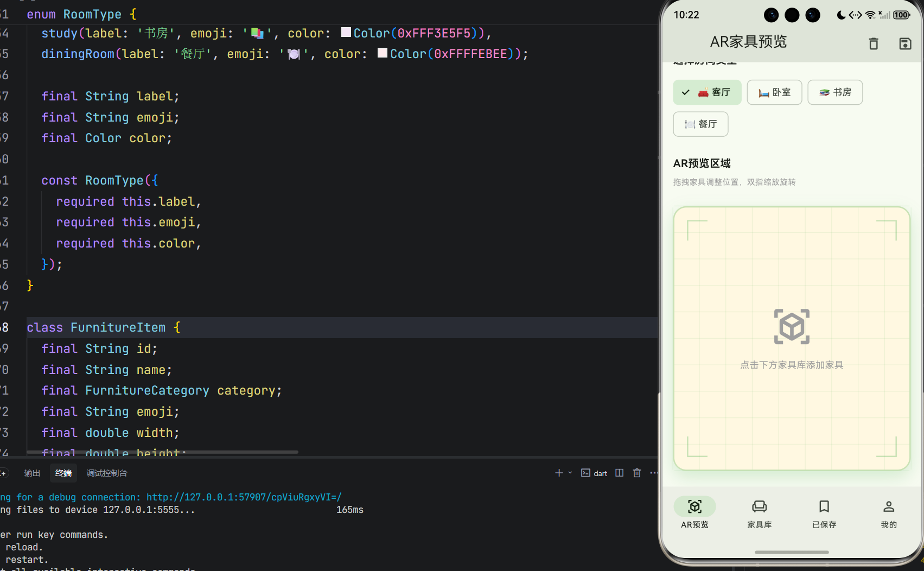Tap the delete trash icon in AR家具预览 header
924x571 pixels.
(x=874, y=43)
